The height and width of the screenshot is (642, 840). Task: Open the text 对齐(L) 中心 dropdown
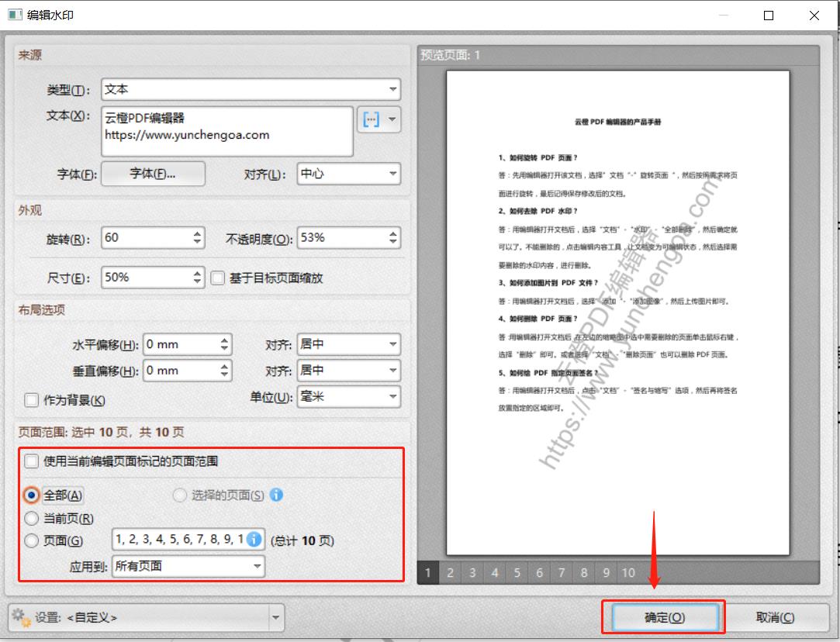pos(349,174)
